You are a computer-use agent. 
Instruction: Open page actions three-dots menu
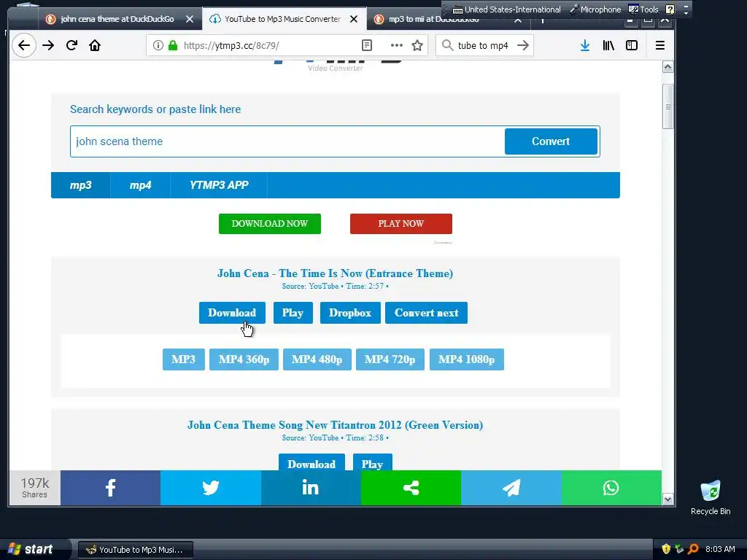coord(396,45)
